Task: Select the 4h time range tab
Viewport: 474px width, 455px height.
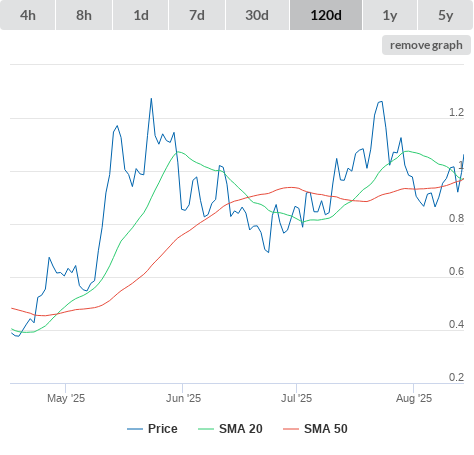Action: click(x=28, y=15)
